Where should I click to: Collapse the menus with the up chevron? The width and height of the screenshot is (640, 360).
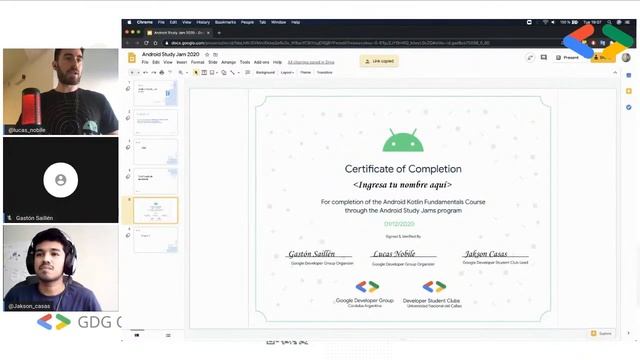615,72
